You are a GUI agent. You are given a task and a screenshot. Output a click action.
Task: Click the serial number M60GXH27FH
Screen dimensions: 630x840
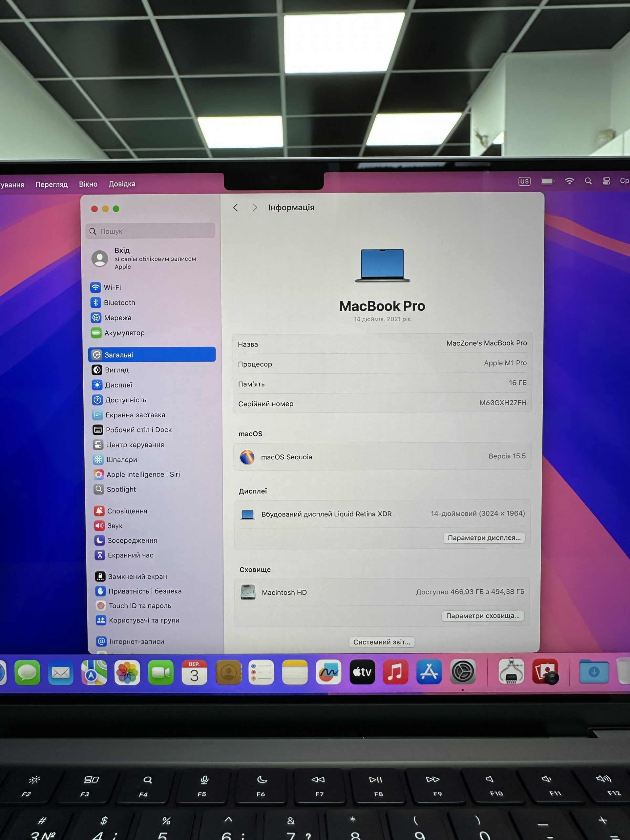[x=503, y=403]
